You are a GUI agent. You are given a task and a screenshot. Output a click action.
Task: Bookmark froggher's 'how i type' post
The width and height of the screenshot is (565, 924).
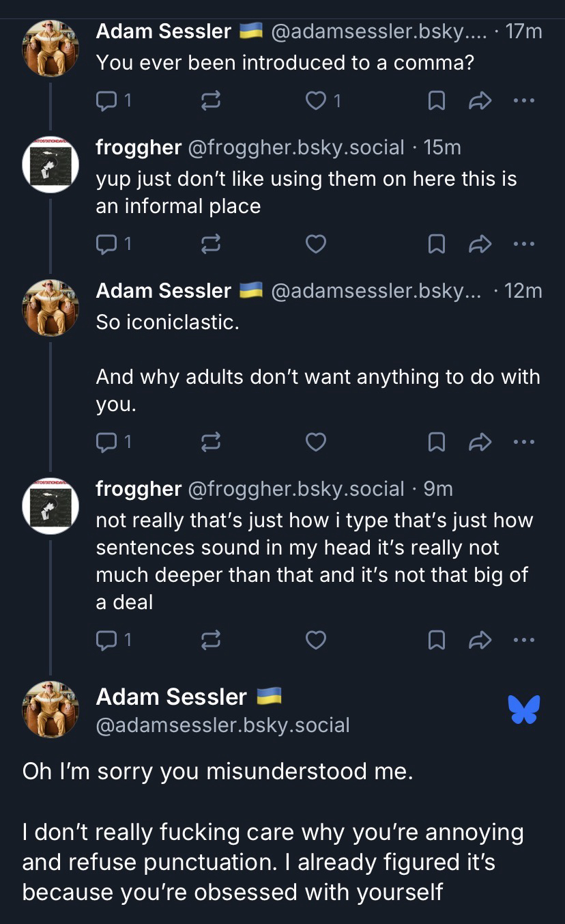[436, 640]
